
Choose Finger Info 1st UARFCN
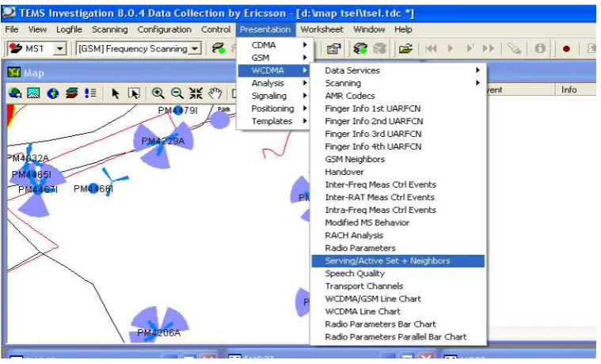(397, 108)
